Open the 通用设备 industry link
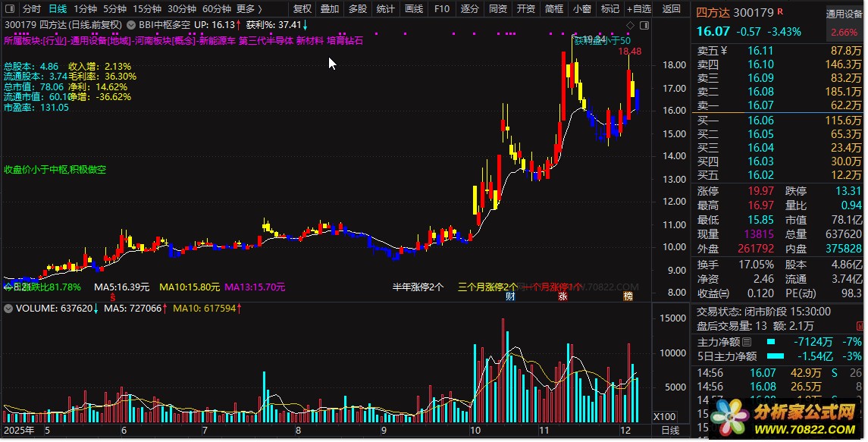This screenshot has width=868, height=442. click(844, 14)
